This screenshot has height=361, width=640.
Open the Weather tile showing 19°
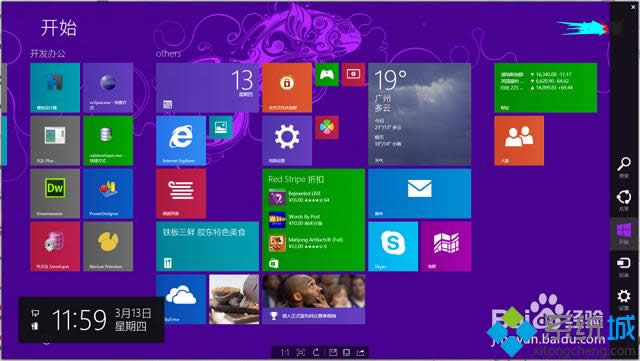coord(420,114)
